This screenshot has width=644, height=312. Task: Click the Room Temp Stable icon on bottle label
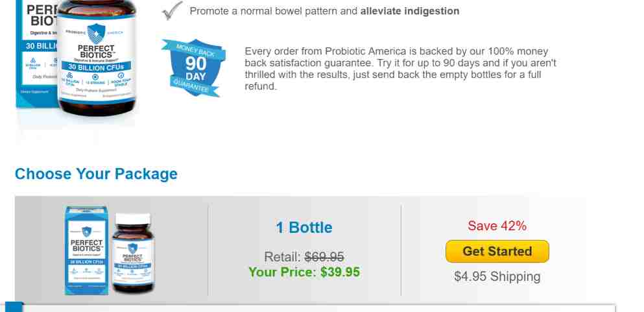coord(121,79)
